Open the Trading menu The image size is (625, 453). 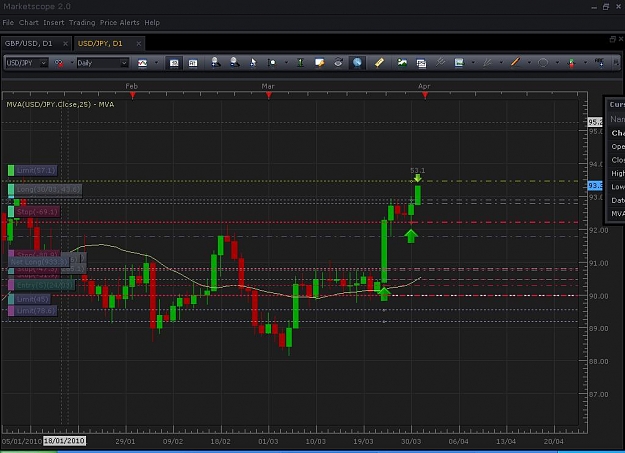coord(82,23)
